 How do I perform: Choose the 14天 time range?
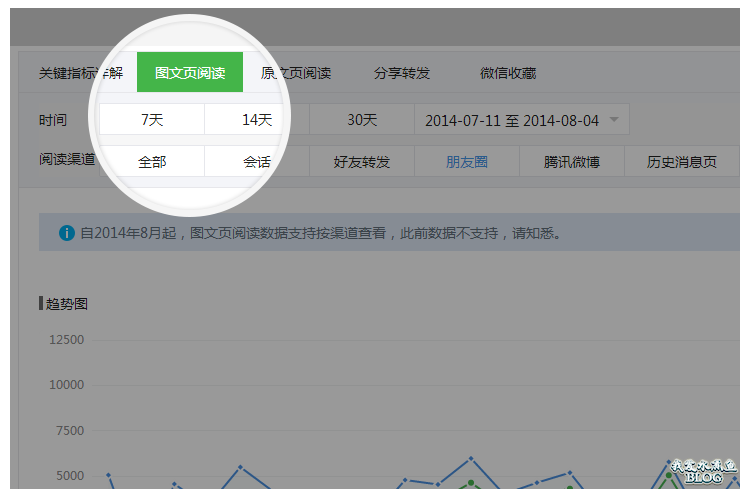pos(257,120)
